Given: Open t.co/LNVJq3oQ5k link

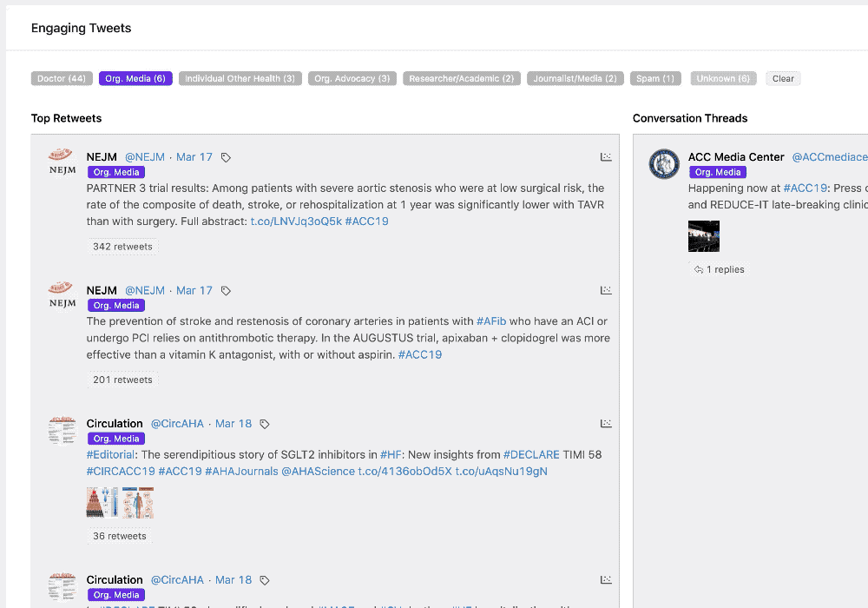Looking at the screenshot, I should click(x=296, y=221).
